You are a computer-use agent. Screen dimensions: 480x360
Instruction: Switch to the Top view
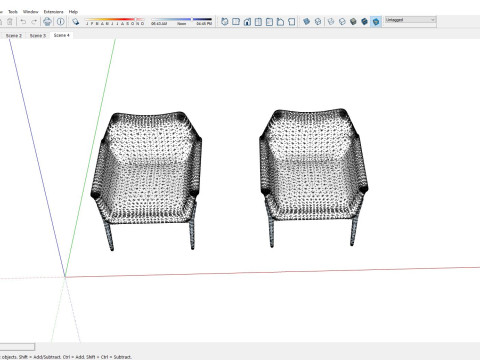tap(236, 22)
